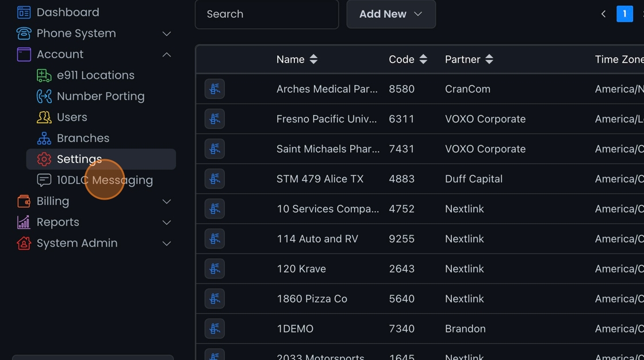Click the Users icon in sidebar
Viewport: 644px width, 360px height.
point(44,117)
